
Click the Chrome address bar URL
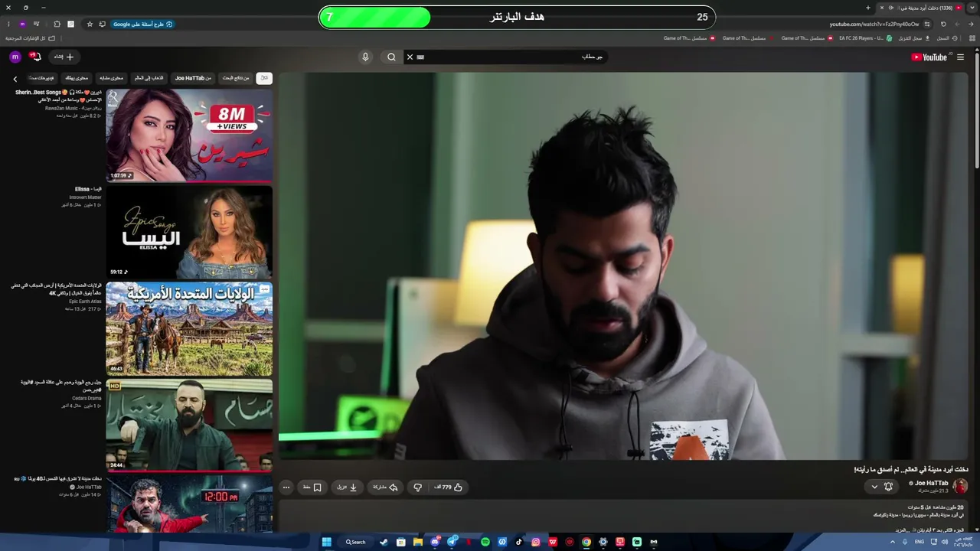[874, 24]
